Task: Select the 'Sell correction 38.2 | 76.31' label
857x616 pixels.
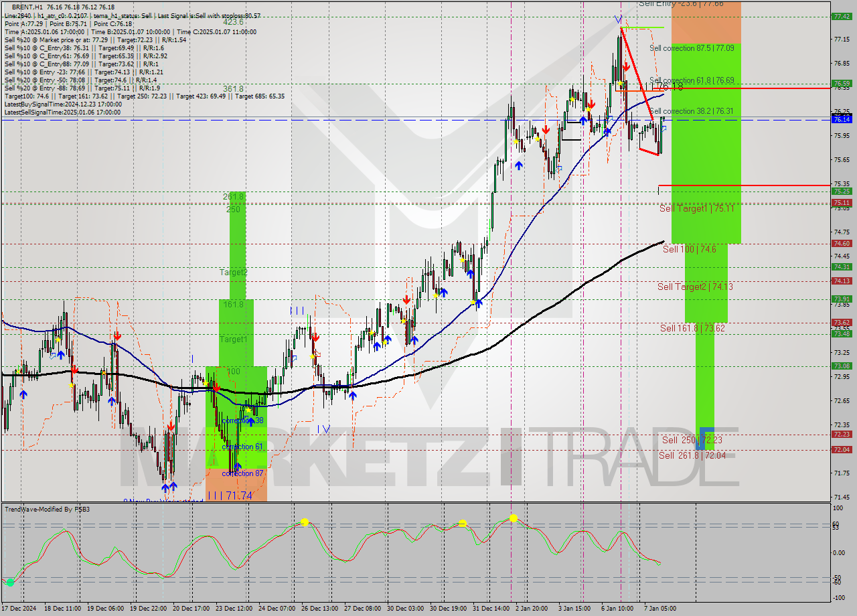Action: [692, 111]
